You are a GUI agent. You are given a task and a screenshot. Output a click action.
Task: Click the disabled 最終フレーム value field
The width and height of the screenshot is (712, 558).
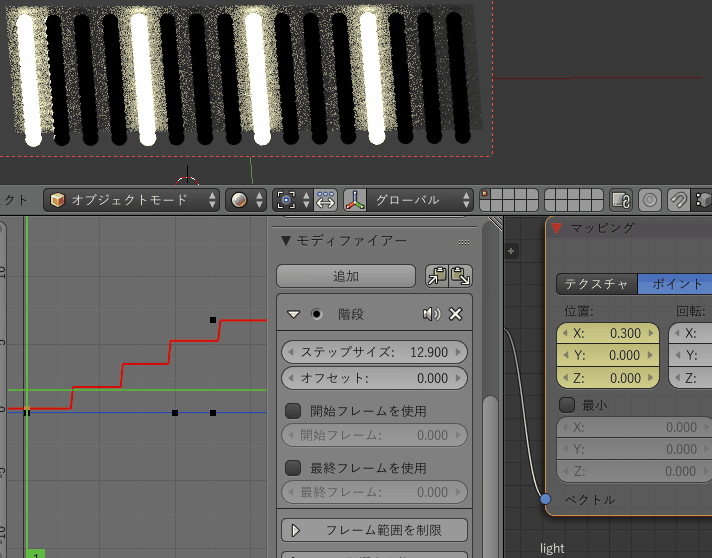point(374,492)
